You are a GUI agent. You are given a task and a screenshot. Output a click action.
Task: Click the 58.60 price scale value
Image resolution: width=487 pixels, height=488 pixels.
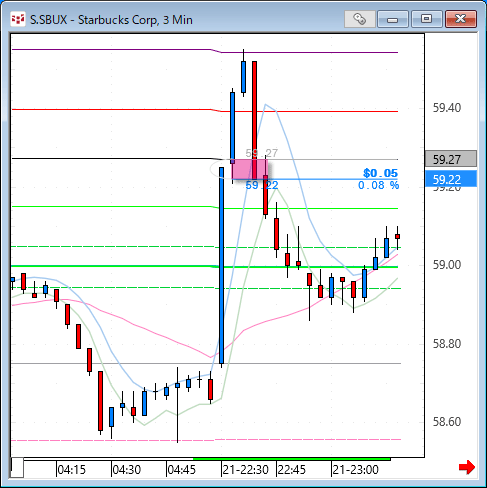447,422
